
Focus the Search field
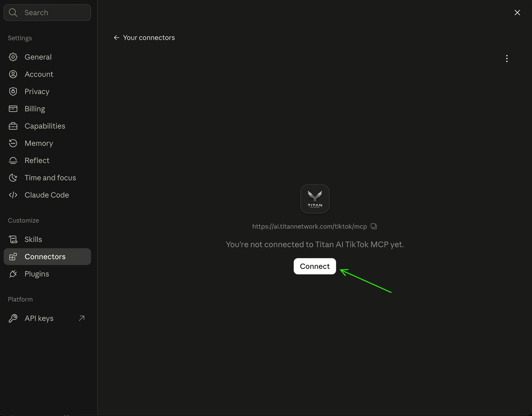(x=47, y=12)
